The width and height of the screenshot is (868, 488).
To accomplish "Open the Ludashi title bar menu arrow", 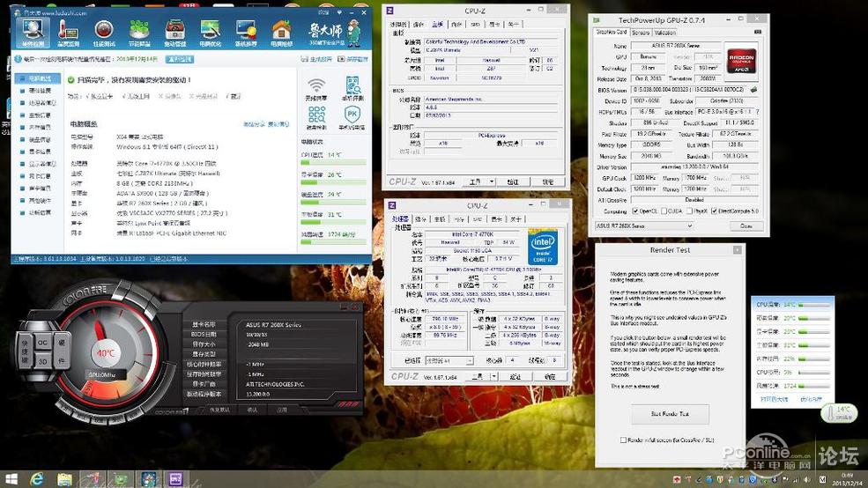I will click(338, 12).
